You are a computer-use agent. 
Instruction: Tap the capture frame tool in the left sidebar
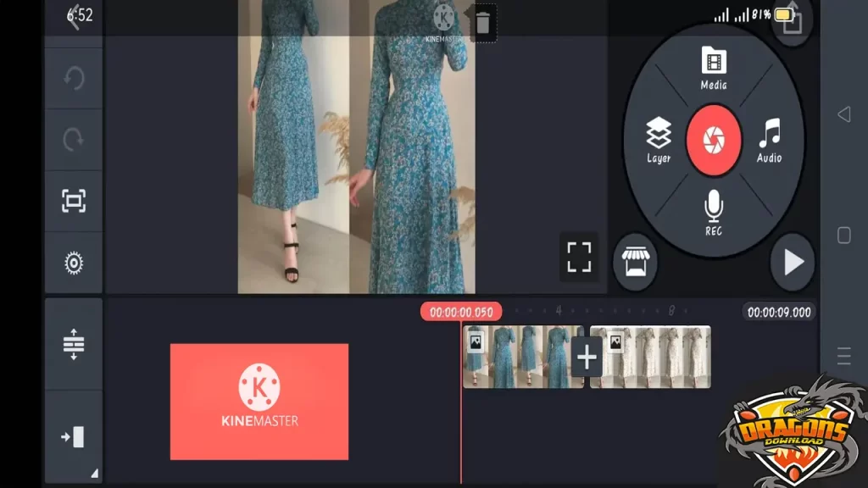click(74, 201)
